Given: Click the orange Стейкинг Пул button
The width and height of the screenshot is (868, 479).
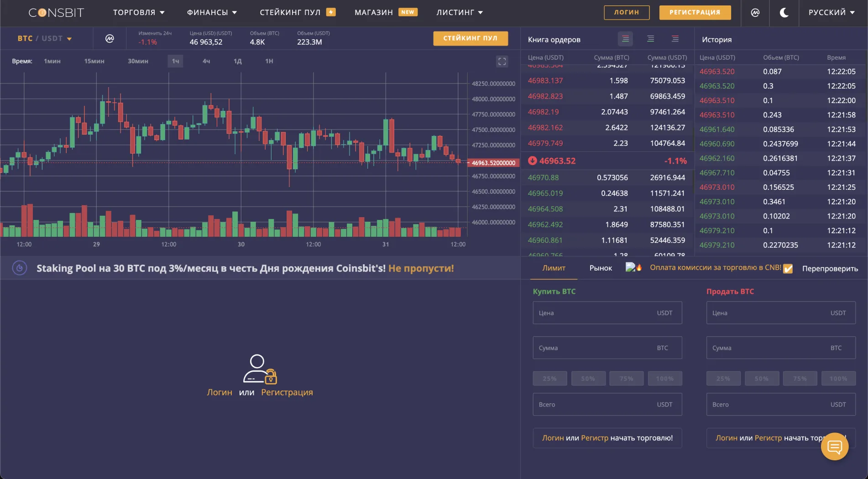Looking at the screenshot, I should (x=471, y=38).
